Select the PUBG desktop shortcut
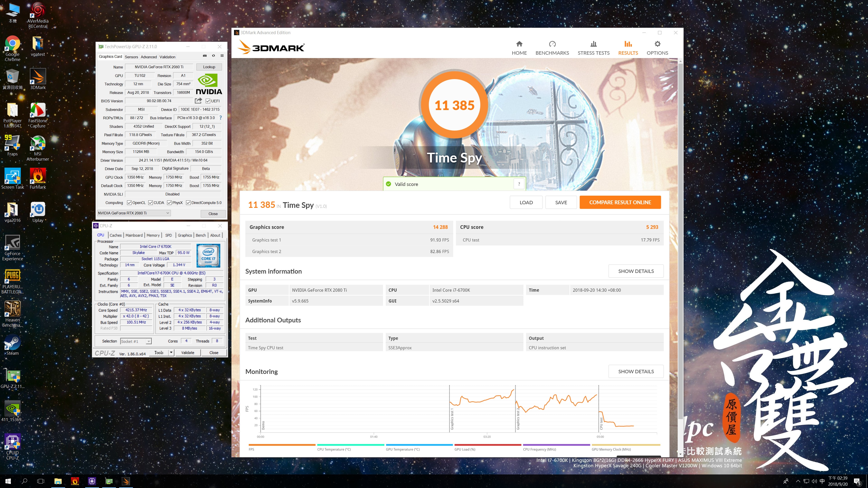Image resolution: width=868 pixels, height=488 pixels. click(12, 281)
